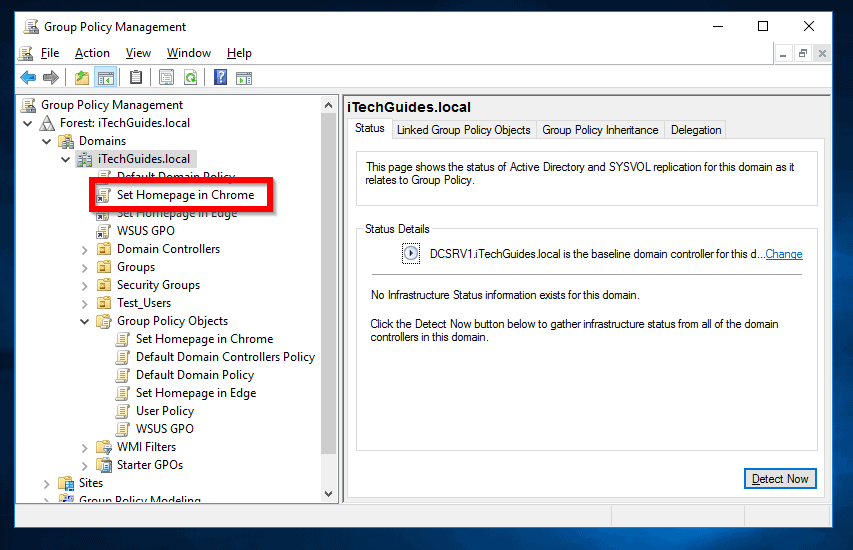Toggle Show/Hide Console Tree toolbar icon
The image size is (853, 550).
click(x=106, y=78)
